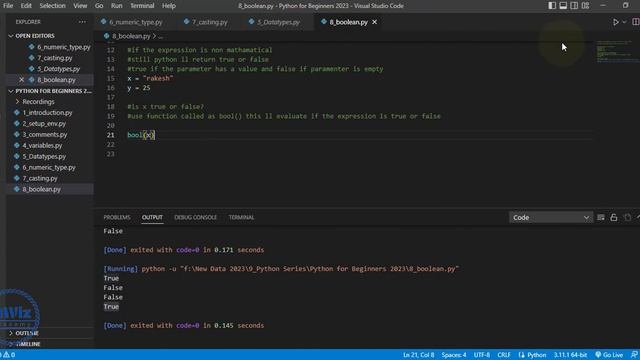Switch to the Terminal panel tab
This screenshot has height=360, width=640.
tap(241, 218)
